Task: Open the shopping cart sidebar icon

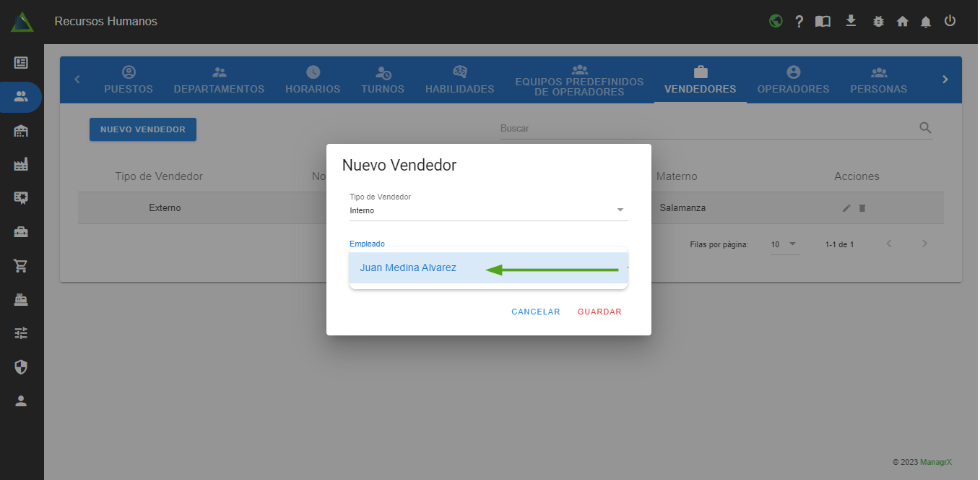Action: (21, 265)
